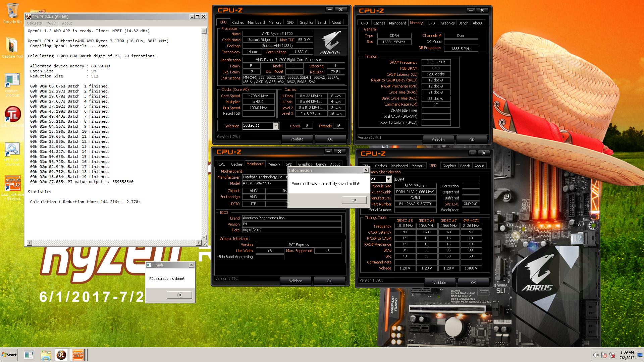
Task: Open the Recycle Bin desktop icon
Action: (x=12, y=13)
